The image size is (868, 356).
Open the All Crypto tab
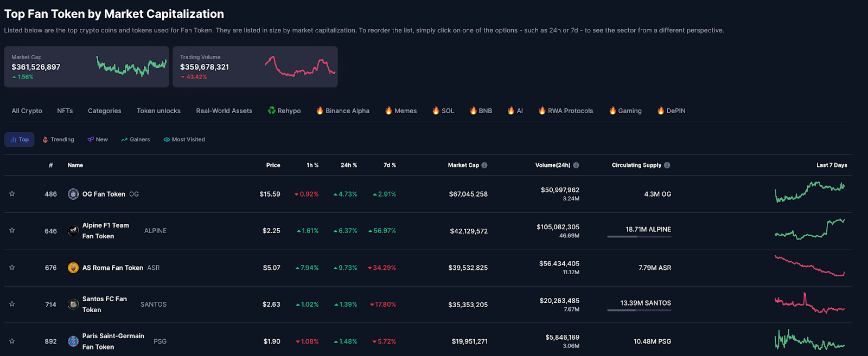point(27,111)
